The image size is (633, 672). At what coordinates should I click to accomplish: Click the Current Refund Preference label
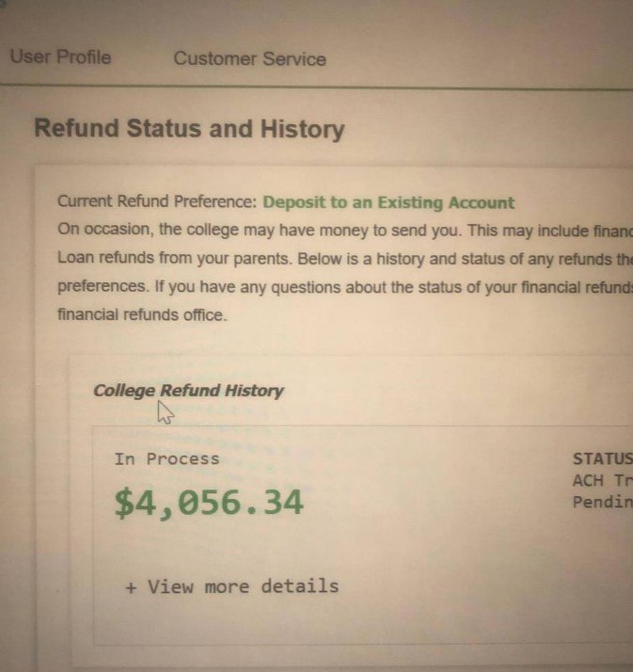pos(157,202)
